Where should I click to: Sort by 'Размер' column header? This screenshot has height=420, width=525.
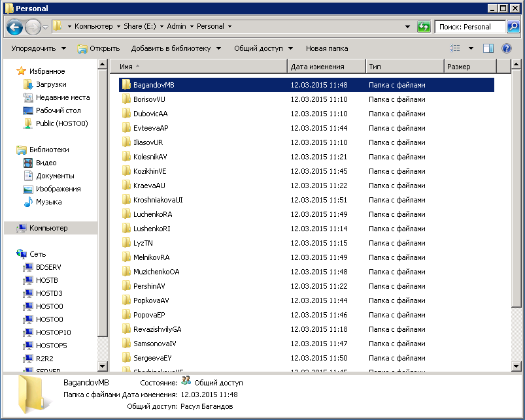click(470, 67)
